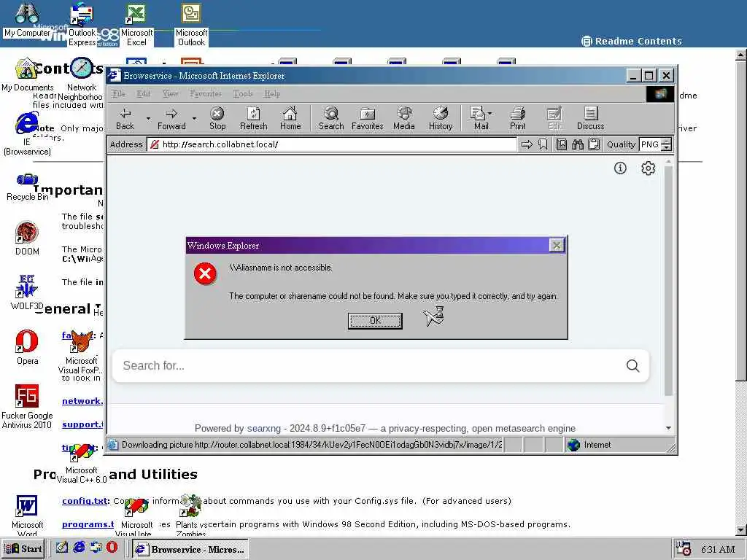Select the My Computer desktop icon
This screenshot has width=747, height=560.
pos(27,20)
